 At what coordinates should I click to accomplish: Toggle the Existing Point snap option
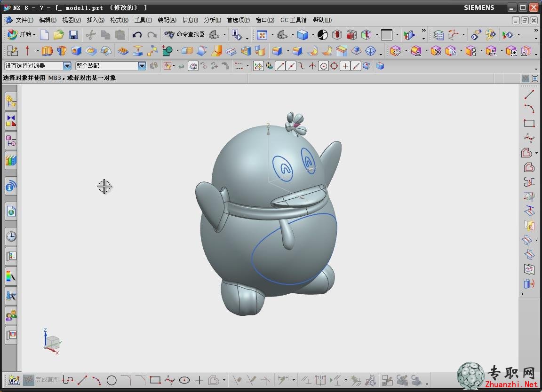tap(345, 66)
